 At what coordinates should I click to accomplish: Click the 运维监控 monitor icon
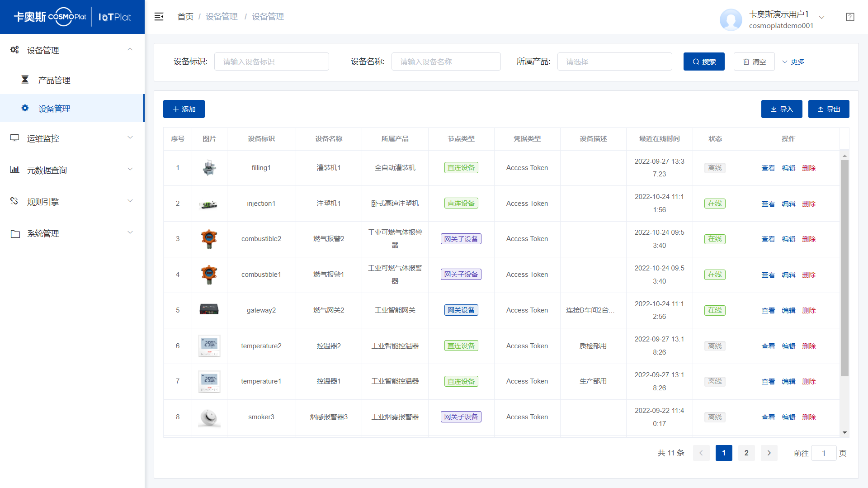[x=14, y=138]
